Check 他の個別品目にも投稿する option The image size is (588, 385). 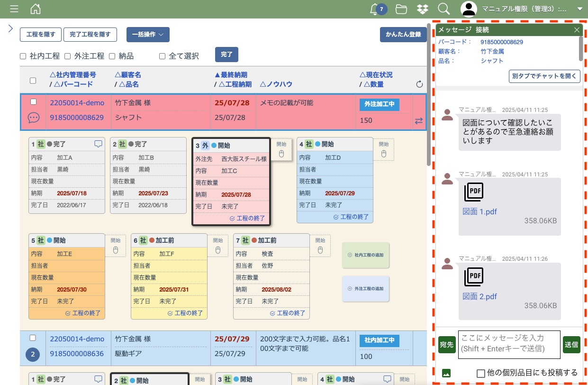point(481,373)
